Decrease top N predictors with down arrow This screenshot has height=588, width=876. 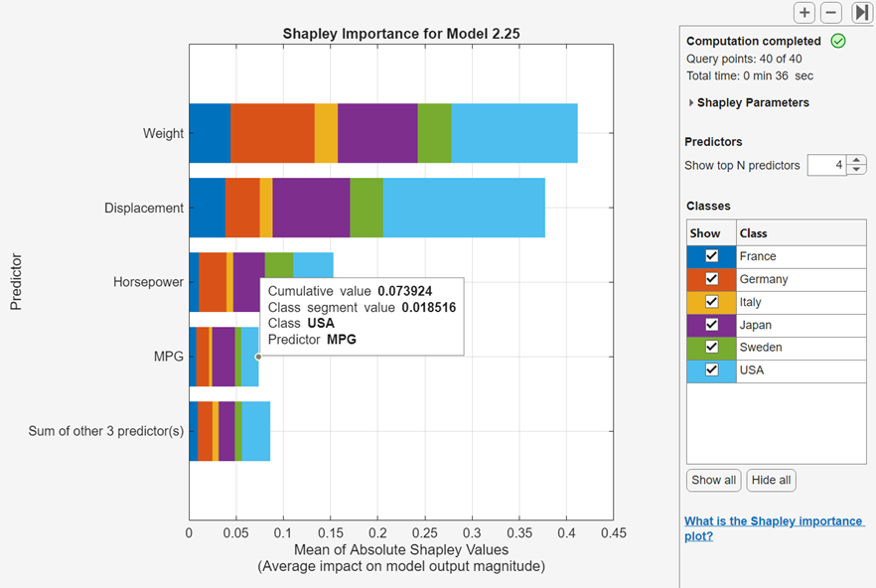(x=858, y=170)
